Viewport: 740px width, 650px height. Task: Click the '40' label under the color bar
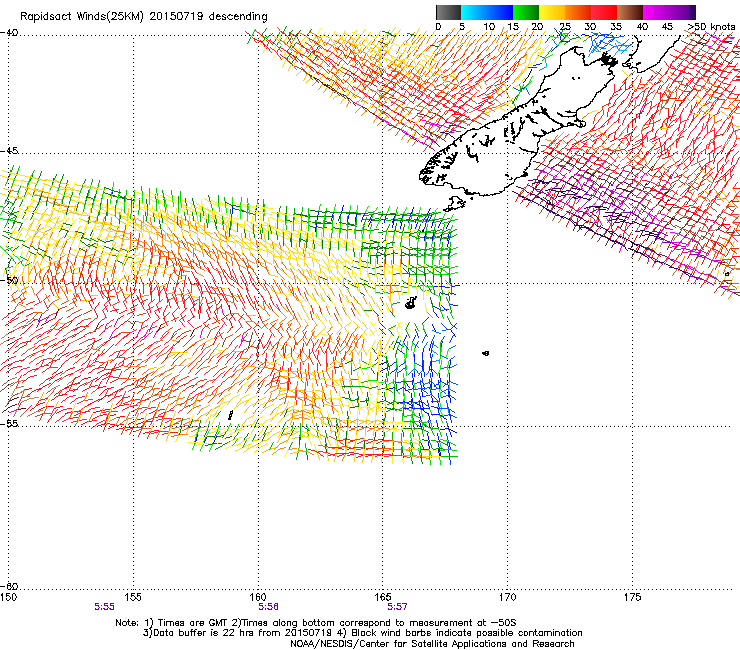point(642,27)
